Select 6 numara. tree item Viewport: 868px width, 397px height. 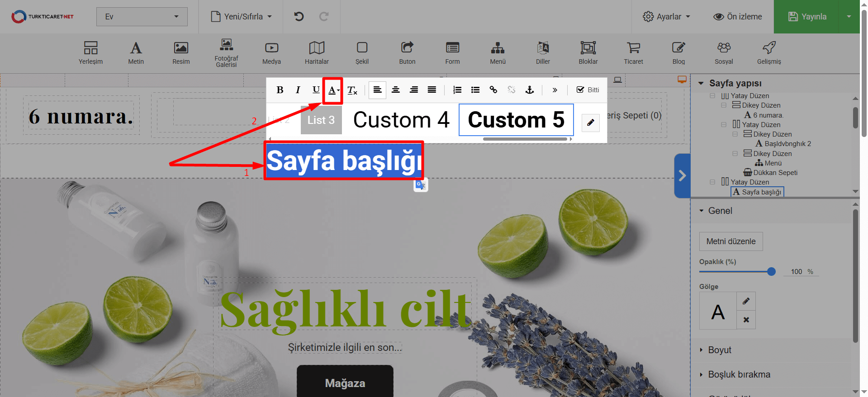click(764, 115)
